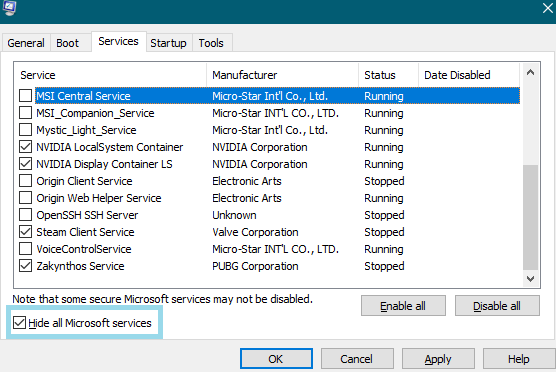This screenshot has height=374, width=556.
Task: Switch to the General tab
Action: pos(26,43)
